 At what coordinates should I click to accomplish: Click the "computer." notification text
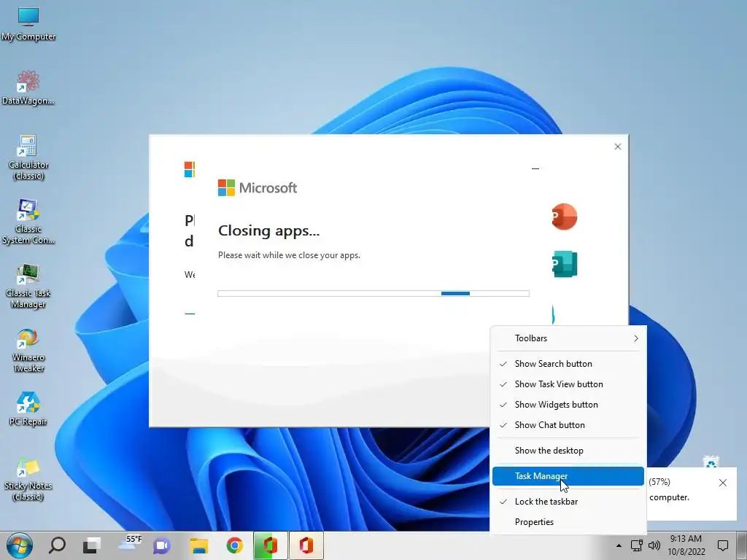(x=669, y=497)
